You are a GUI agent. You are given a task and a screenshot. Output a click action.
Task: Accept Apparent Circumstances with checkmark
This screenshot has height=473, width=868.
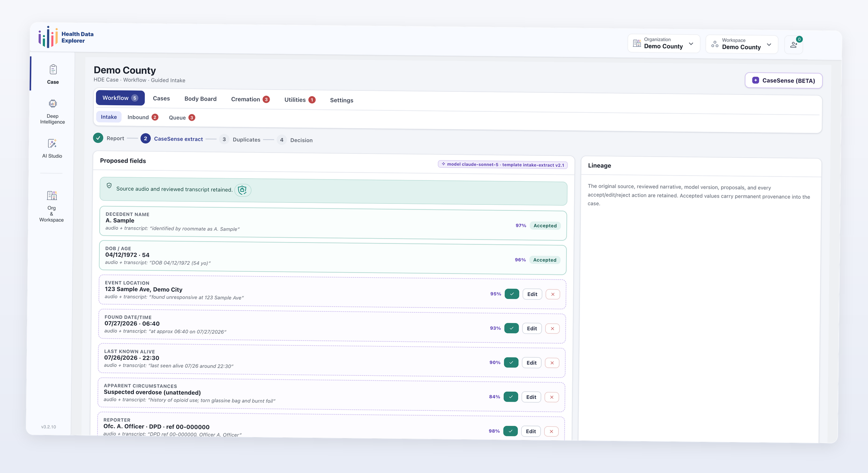[510, 397]
